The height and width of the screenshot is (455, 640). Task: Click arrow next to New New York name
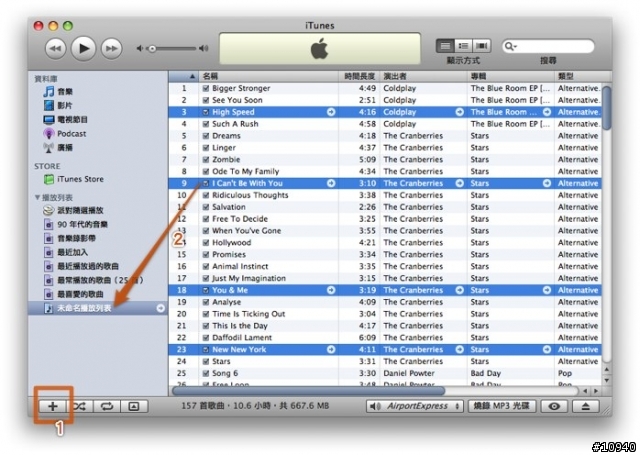(x=331, y=349)
